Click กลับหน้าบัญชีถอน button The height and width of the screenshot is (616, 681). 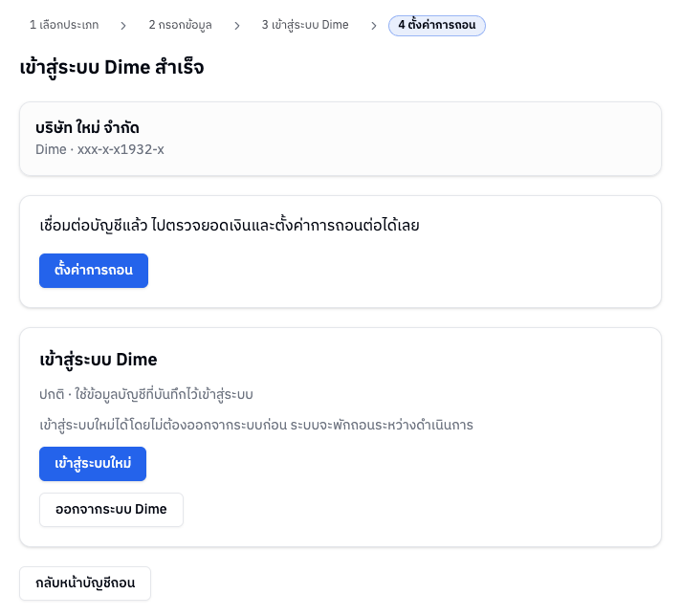tap(85, 583)
